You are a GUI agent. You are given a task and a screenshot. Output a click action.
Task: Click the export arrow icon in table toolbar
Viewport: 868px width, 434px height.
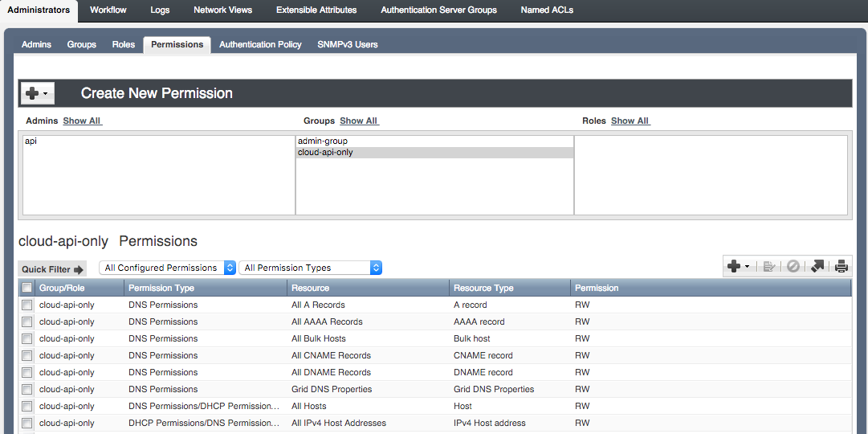pos(817,267)
